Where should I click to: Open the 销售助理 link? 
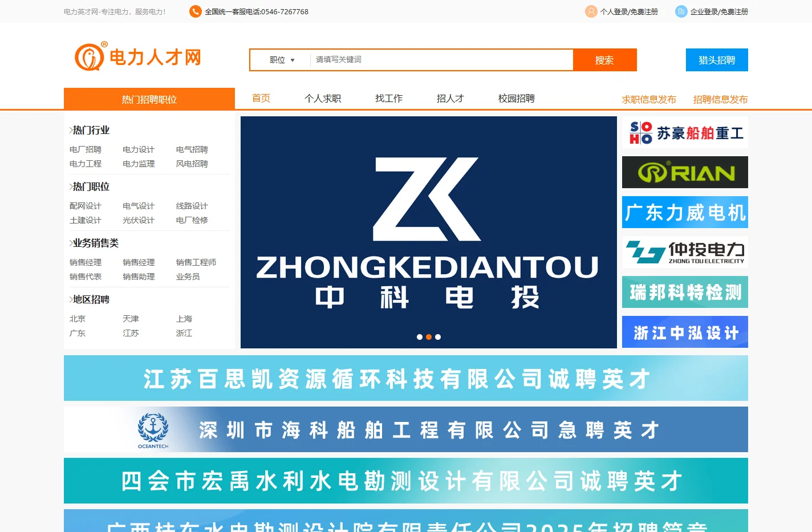pyautogui.click(x=139, y=277)
